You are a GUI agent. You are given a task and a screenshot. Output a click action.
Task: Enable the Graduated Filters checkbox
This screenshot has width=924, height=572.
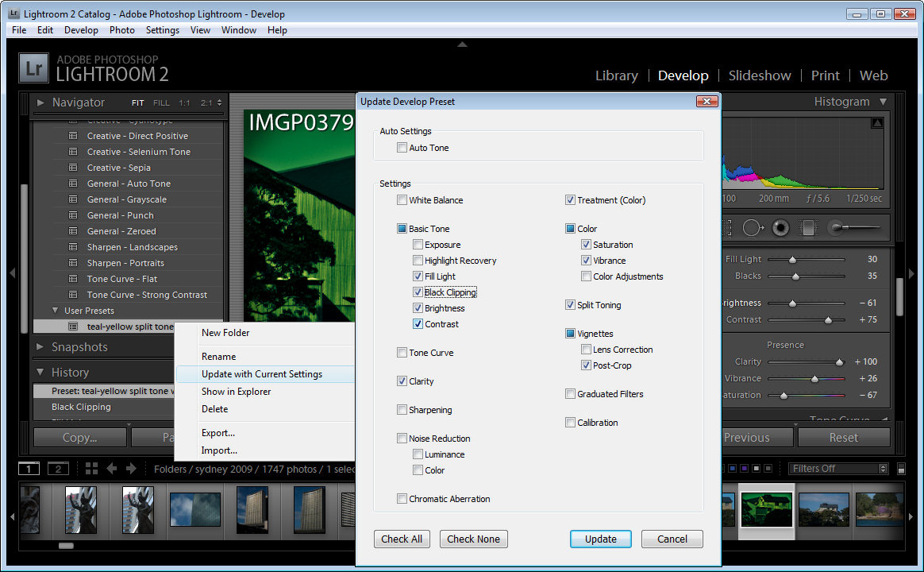pyautogui.click(x=570, y=394)
